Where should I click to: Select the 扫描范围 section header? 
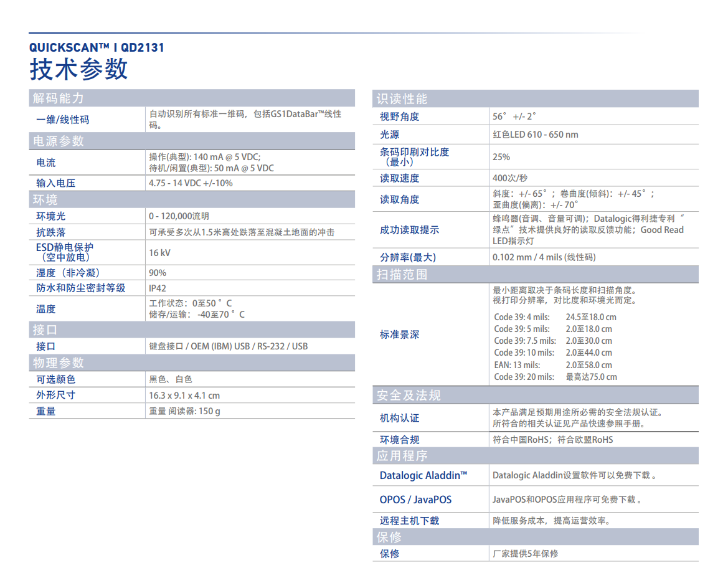(x=402, y=275)
